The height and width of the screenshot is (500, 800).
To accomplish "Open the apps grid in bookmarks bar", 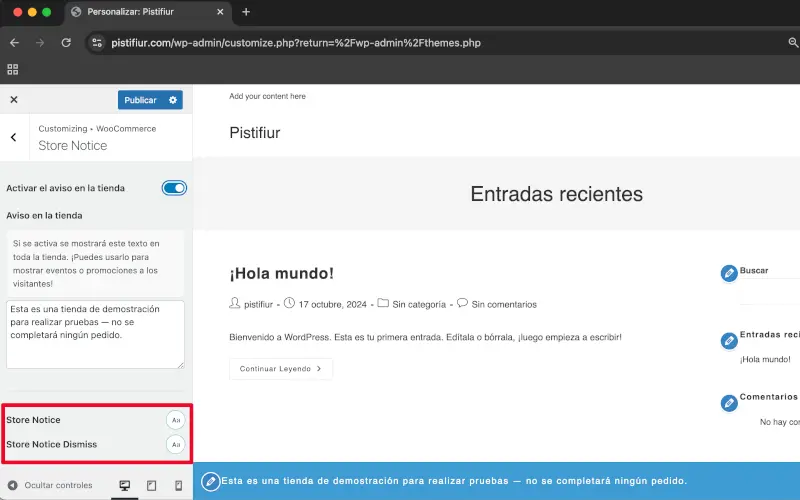I will 13,69.
